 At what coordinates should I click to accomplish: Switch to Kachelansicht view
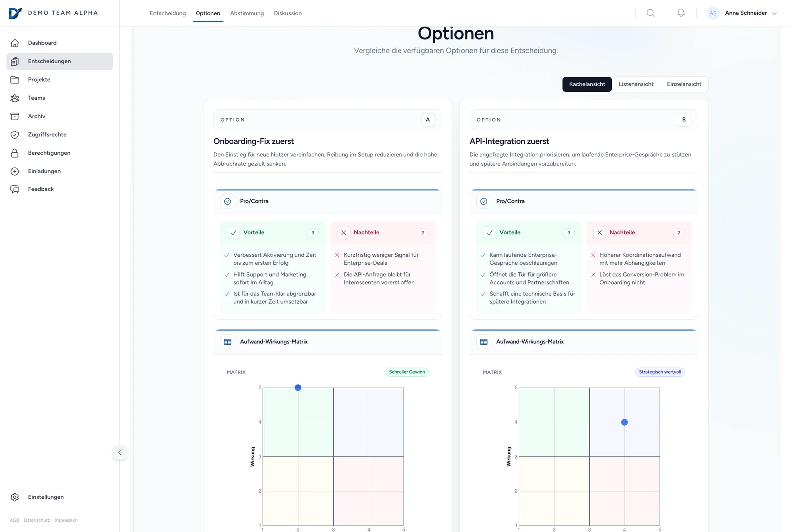pos(587,84)
